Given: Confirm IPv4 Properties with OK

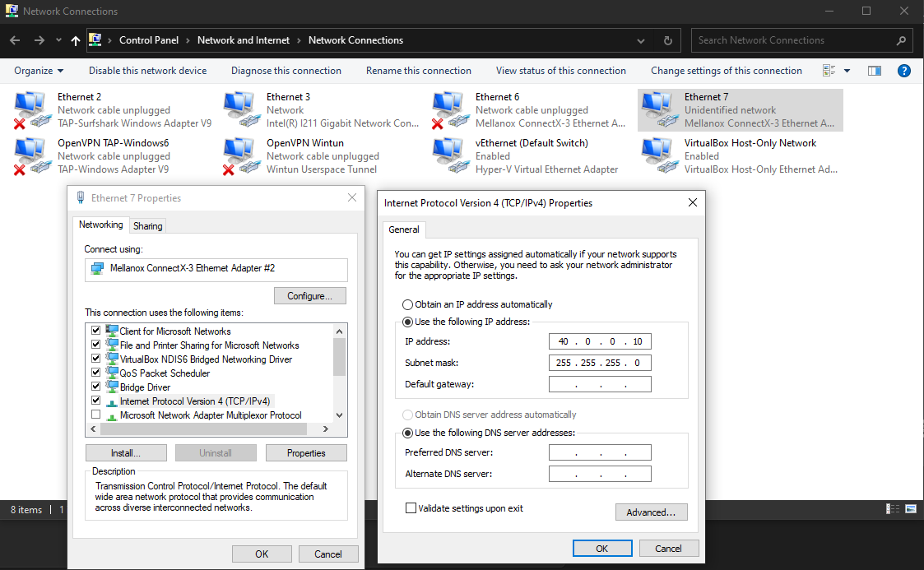Looking at the screenshot, I should click(x=602, y=549).
